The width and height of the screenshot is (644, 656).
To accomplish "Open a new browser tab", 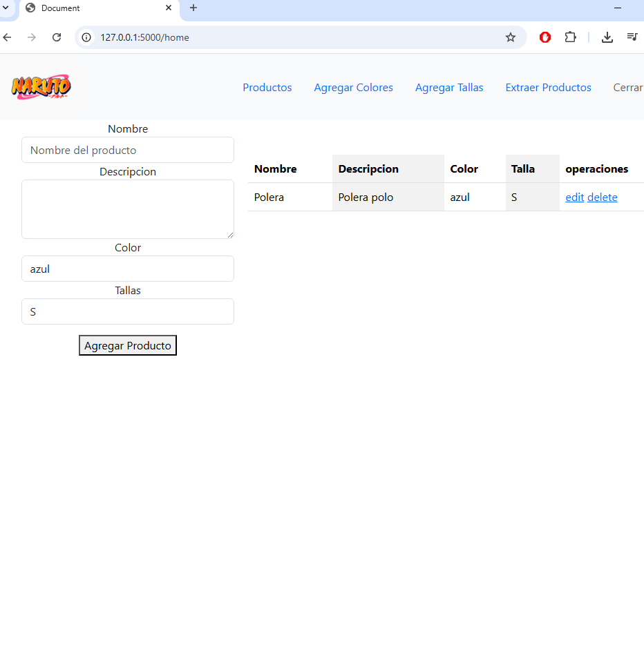I will point(193,8).
